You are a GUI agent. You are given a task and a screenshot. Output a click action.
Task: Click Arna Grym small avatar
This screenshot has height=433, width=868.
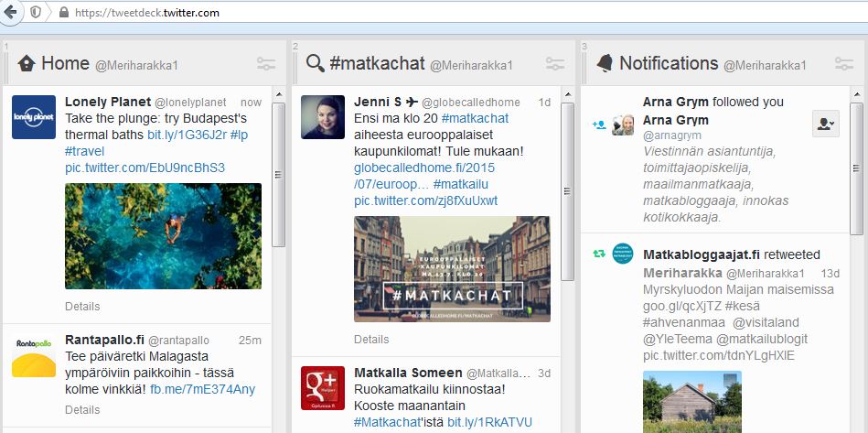tap(623, 125)
